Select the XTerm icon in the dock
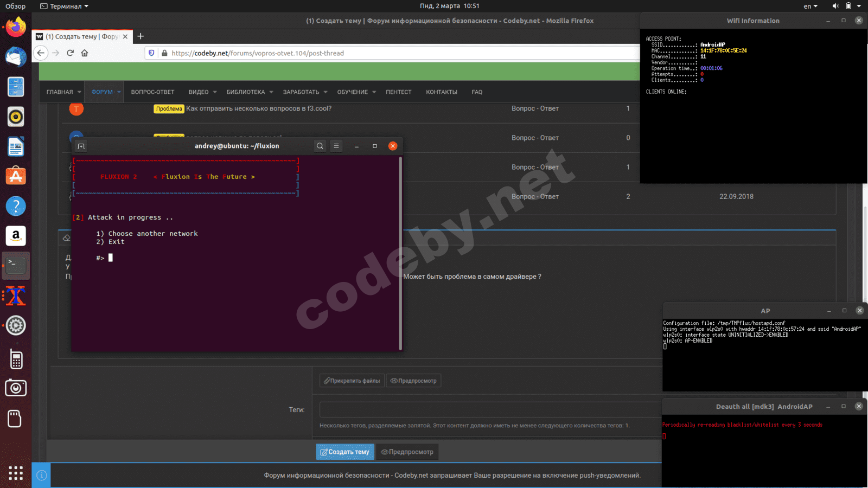The image size is (868, 488). pyautogui.click(x=16, y=296)
